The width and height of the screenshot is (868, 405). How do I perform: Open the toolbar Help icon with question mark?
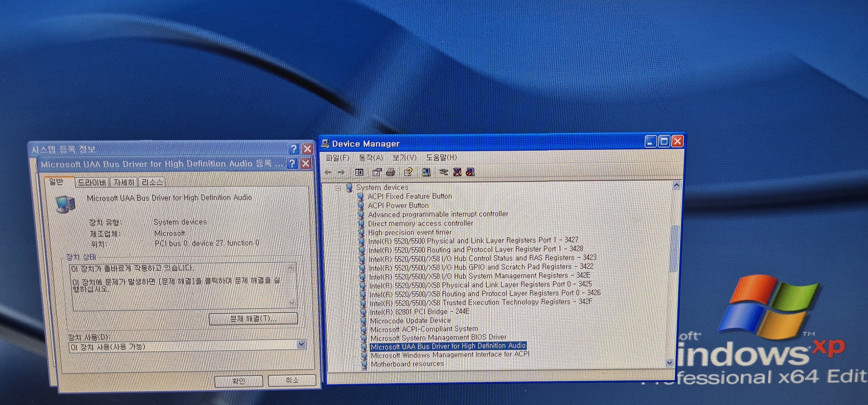pyautogui.click(x=408, y=172)
